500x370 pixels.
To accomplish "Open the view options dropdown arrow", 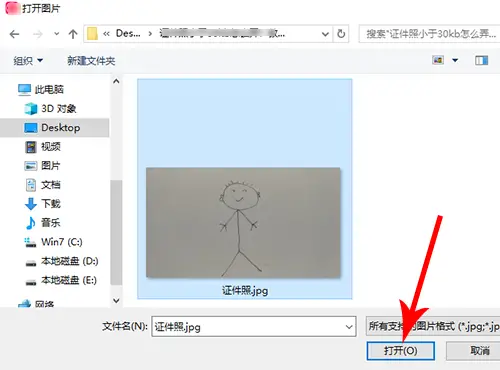I will coord(455,60).
